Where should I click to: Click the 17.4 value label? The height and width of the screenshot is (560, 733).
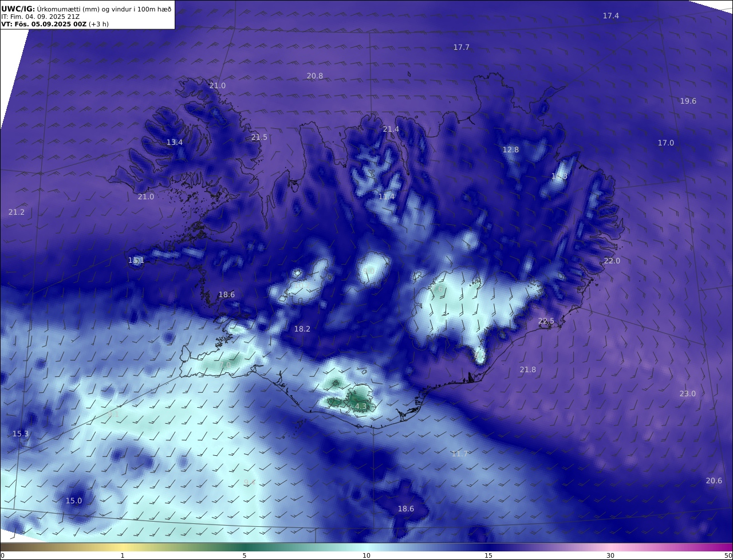click(611, 16)
